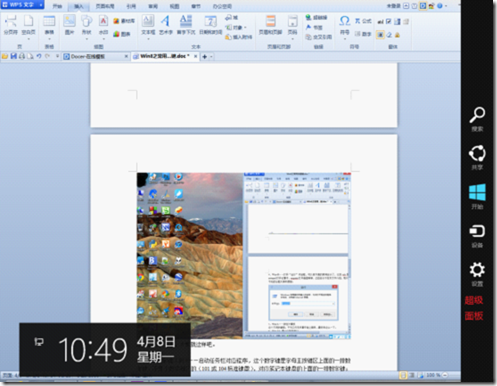The image size is (497, 386).
Task: Insert a Hyperlink (超链接)
Action: pos(316,17)
